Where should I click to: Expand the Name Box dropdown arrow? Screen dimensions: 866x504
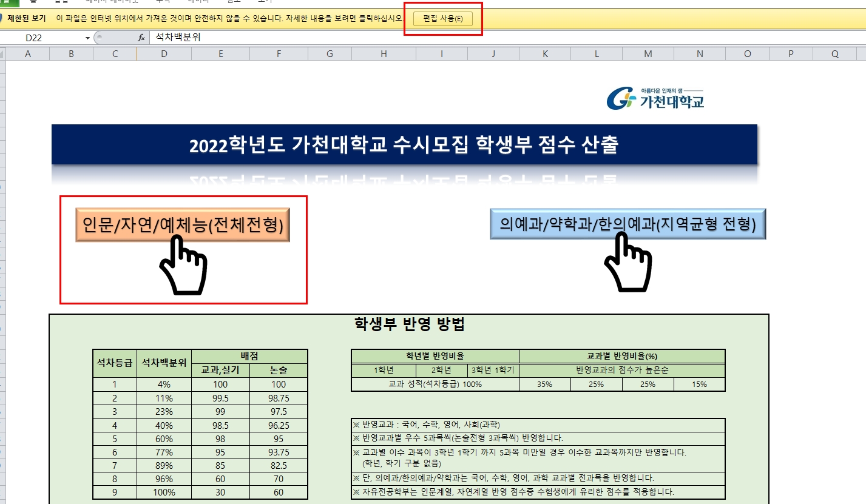[87, 38]
